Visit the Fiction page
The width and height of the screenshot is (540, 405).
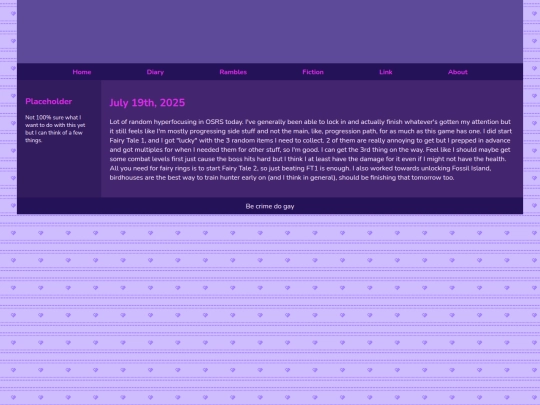tap(313, 72)
